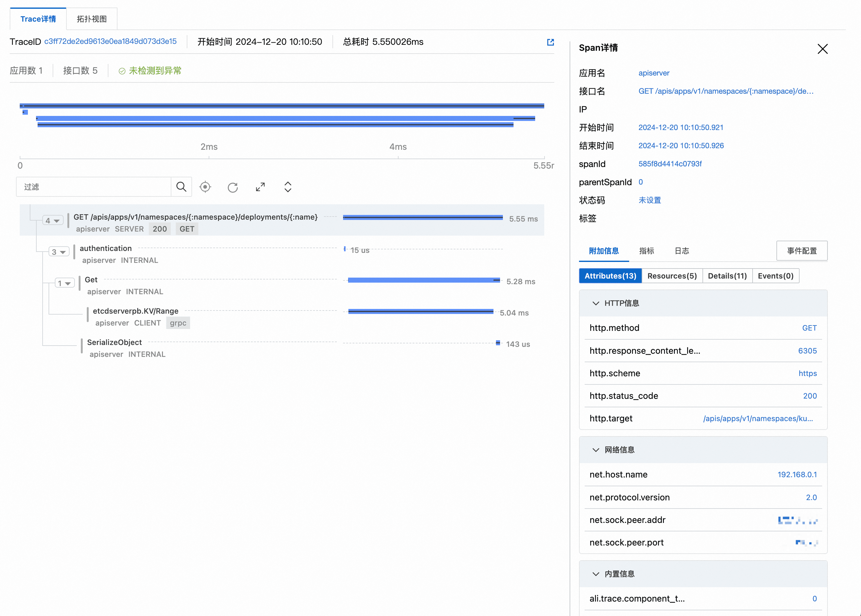The image size is (861, 616).
Task: Switch to 拓扑视图 tab
Action: 91,19
